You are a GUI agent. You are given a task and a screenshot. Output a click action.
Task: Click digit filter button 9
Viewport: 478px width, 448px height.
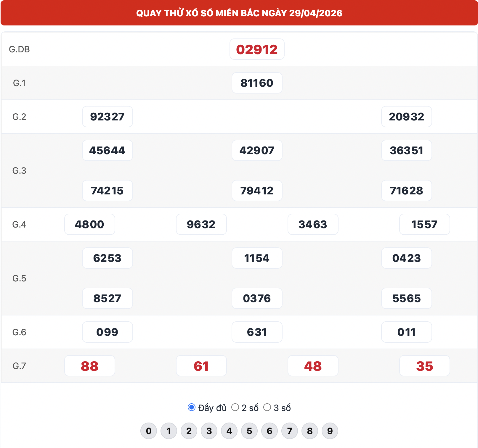tap(330, 431)
